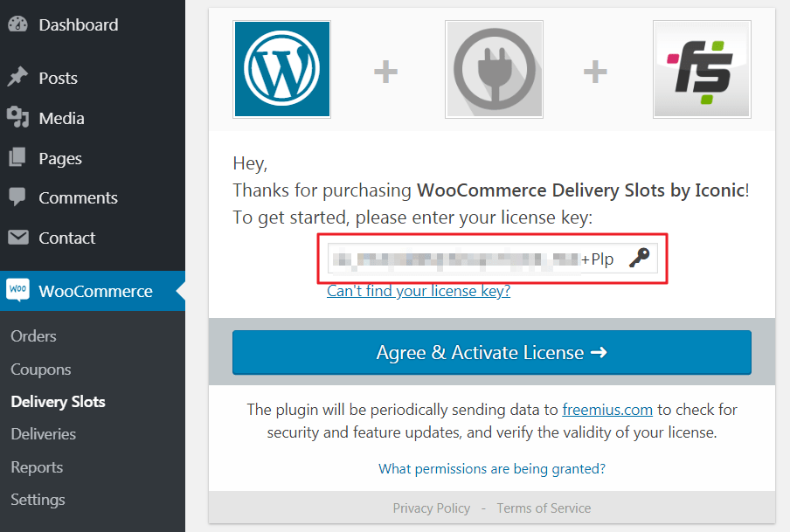Open the Coupons submenu item

pos(41,370)
